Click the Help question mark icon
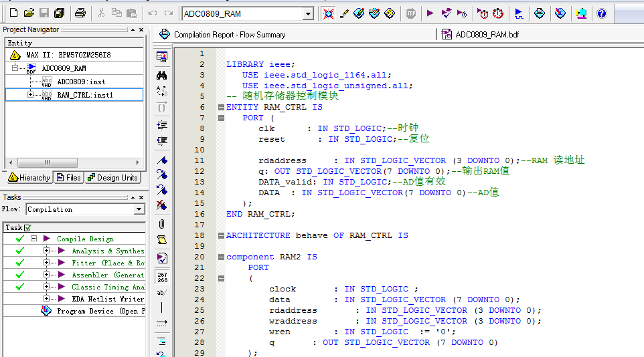This screenshot has height=357, width=644. 601,13
